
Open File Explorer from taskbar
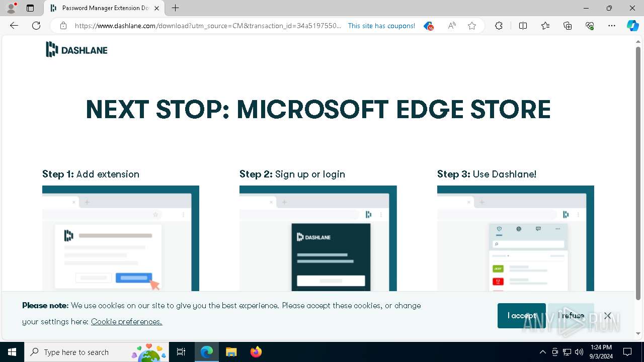(x=231, y=352)
